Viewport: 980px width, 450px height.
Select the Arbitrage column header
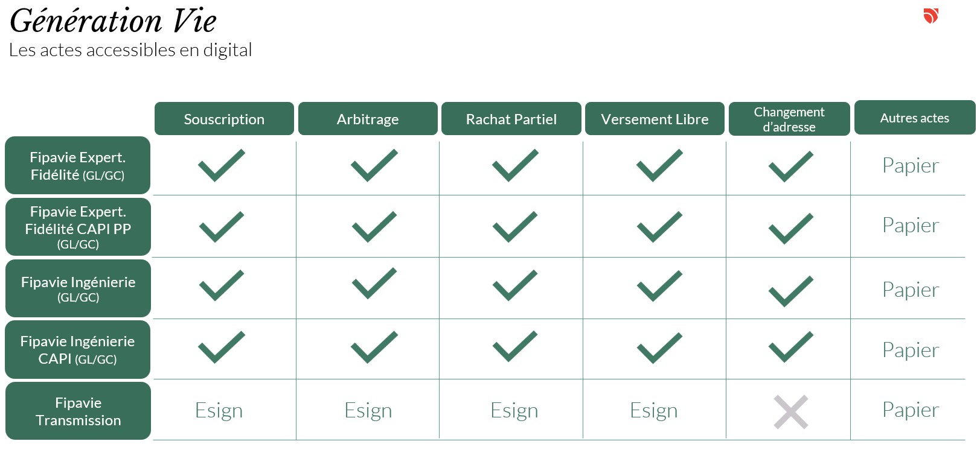pos(368,119)
